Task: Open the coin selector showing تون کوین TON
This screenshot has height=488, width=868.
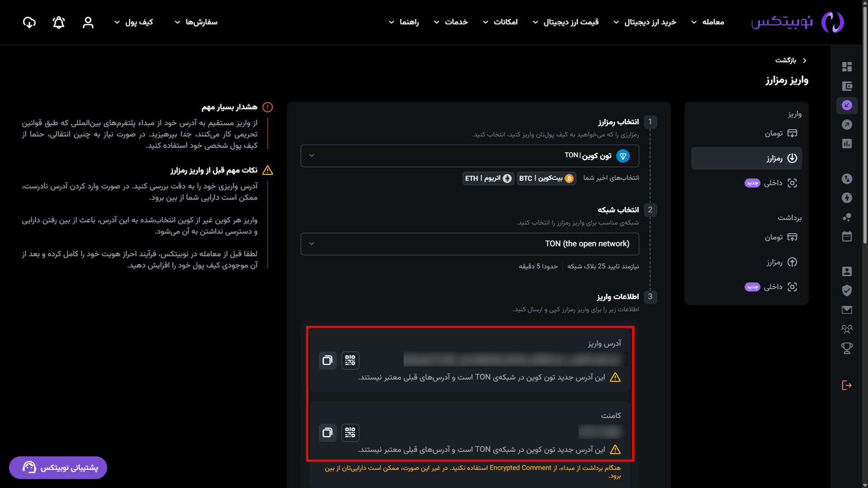Action: 470,156
